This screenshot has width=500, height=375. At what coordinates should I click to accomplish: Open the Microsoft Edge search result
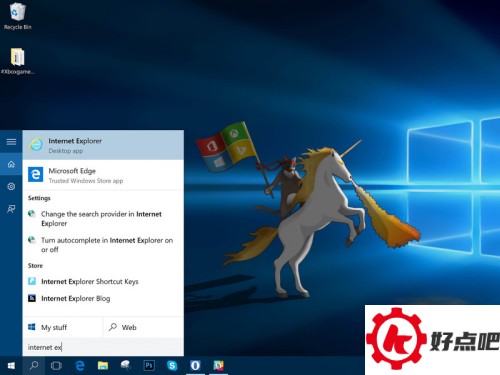(x=103, y=175)
